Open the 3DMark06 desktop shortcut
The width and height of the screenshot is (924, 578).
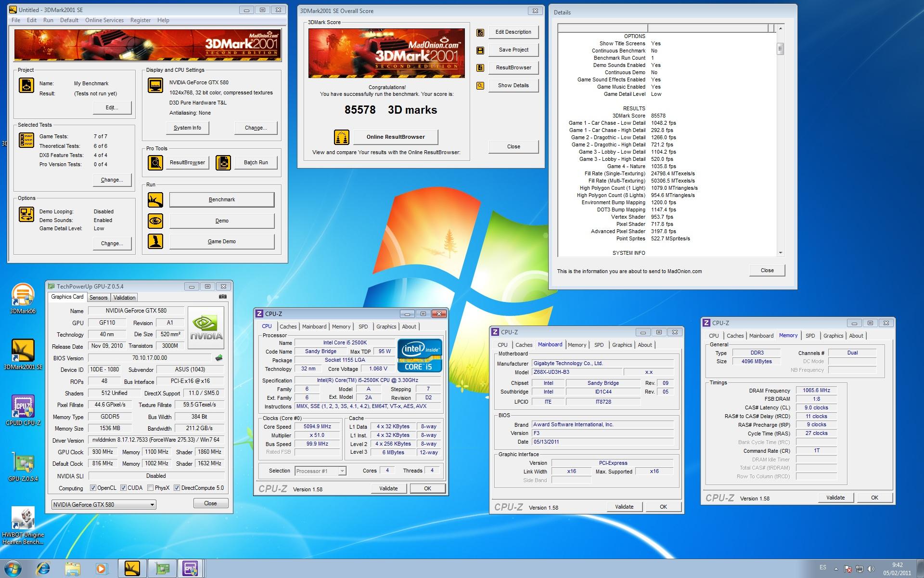pyautogui.click(x=23, y=299)
